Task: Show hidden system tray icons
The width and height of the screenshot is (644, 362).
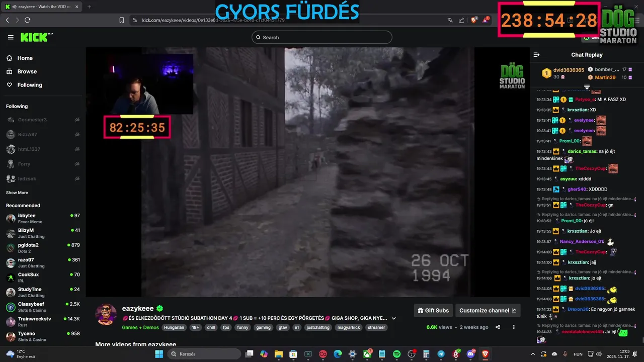Action: 533,354
